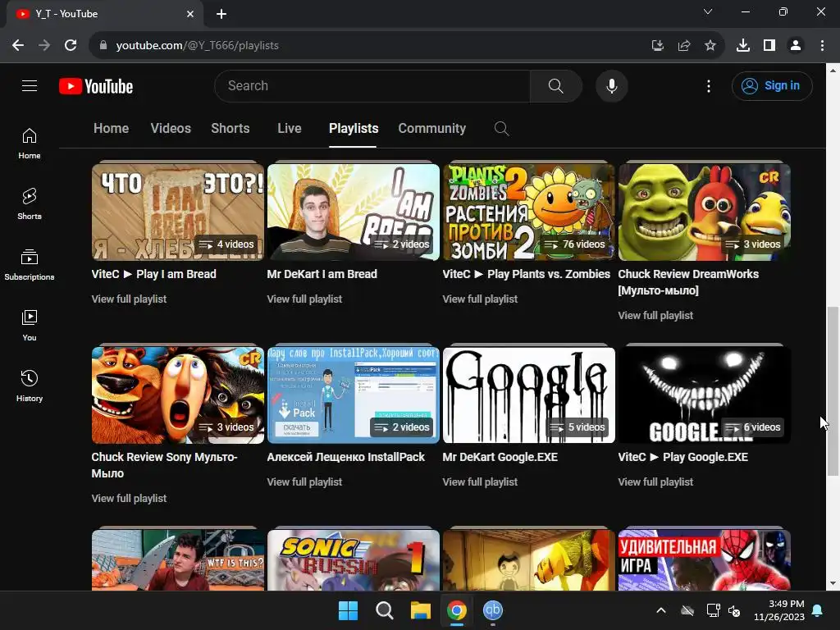Switch to channel Community tab
The height and width of the screenshot is (630, 840).
431,129
